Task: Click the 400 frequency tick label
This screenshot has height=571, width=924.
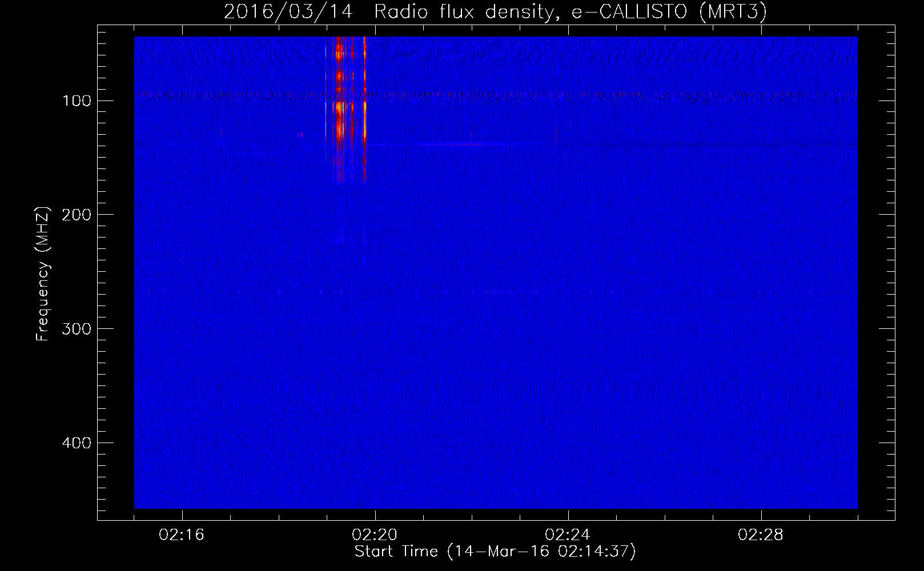Action: pos(76,443)
